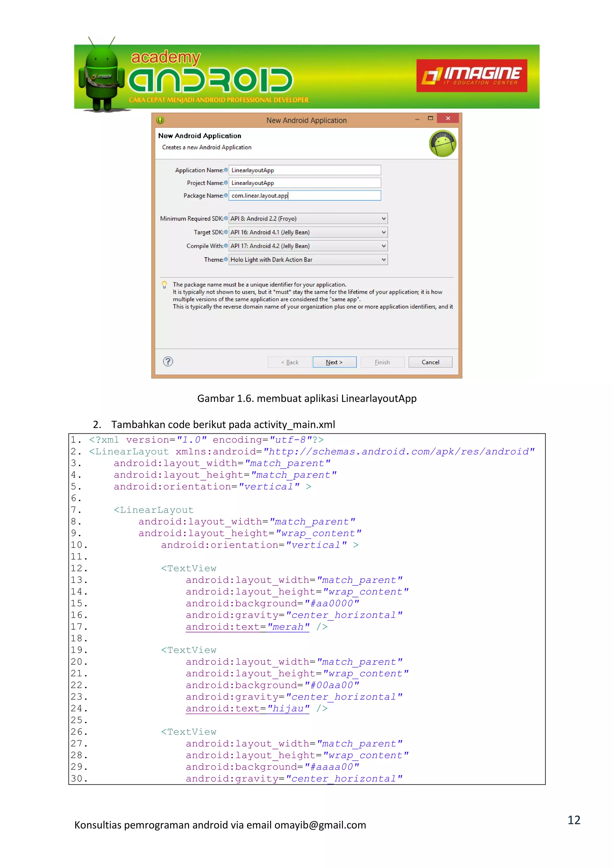
Task: Click the Finish button
Action: tap(382, 362)
